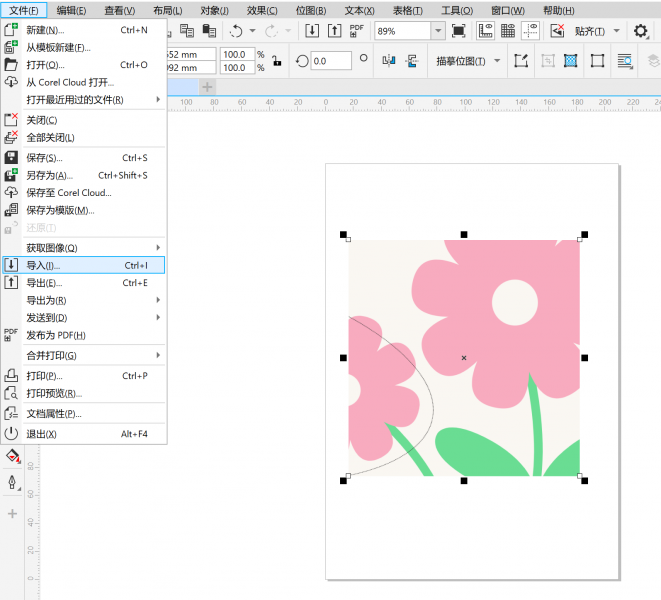Click the rotation angle input field
Viewport: 661px width, 600px height.
click(331, 61)
